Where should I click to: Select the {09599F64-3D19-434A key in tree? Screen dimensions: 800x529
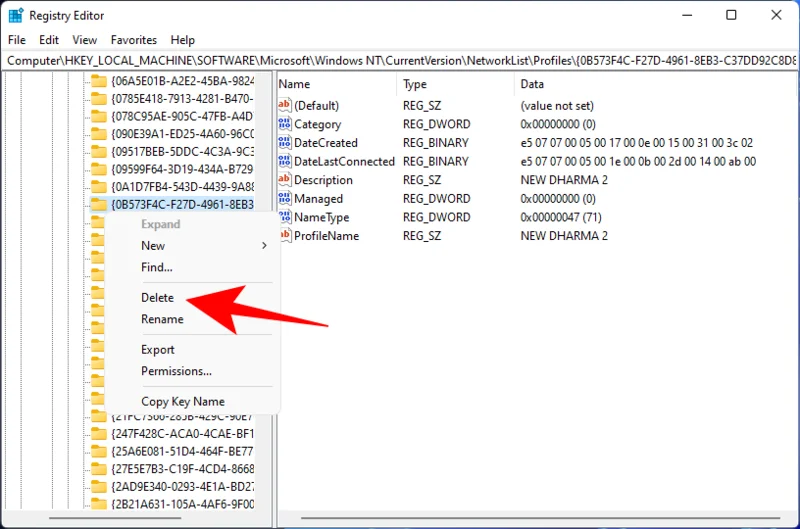[x=182, y=169]
